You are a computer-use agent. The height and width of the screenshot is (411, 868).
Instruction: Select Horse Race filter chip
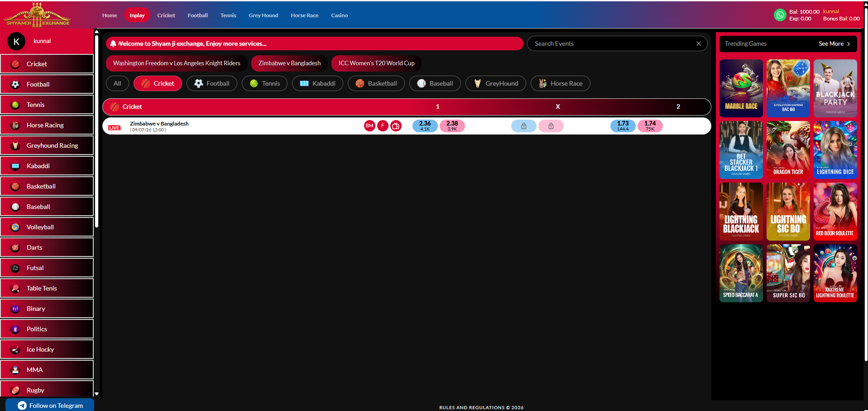pyautogui.click(x=561, y=83)
